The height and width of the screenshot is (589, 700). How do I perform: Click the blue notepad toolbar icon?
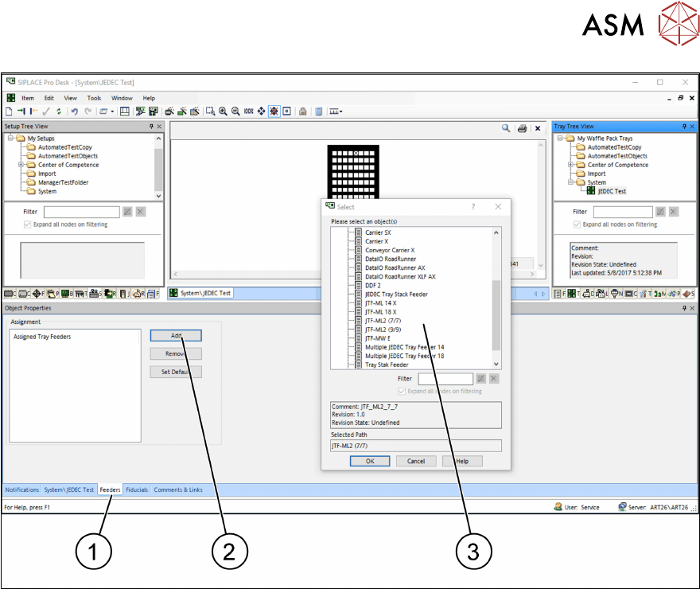(x=319, y=111)
